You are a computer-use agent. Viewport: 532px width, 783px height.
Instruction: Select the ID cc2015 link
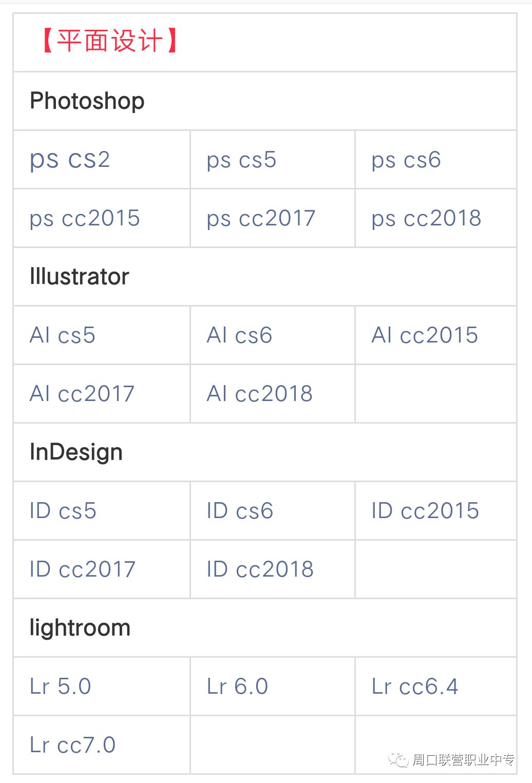425,511
